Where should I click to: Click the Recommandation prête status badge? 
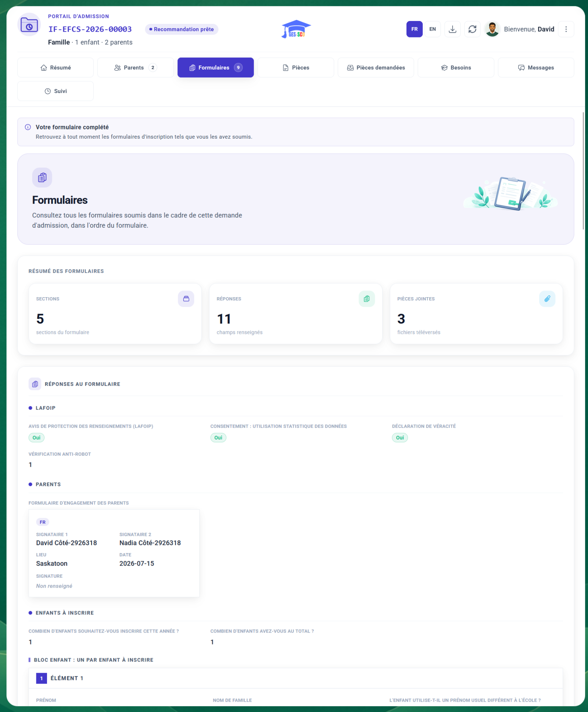coord(182,29)
